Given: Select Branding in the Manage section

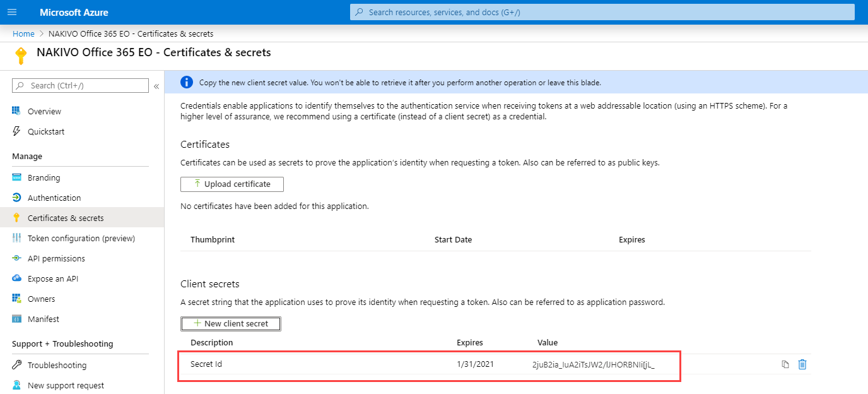Looking at the screenshot, I should 44,177.
